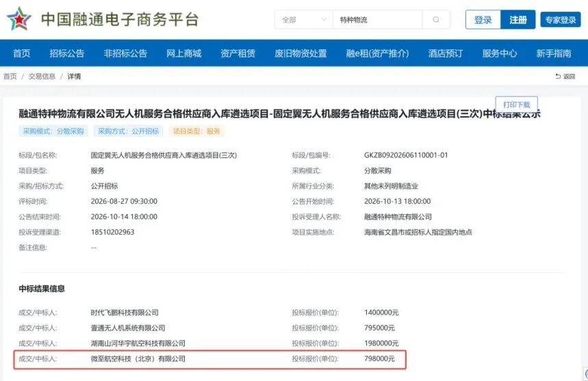Click the 打印下载 button
The image size is (588, 381).
point(516,105)
